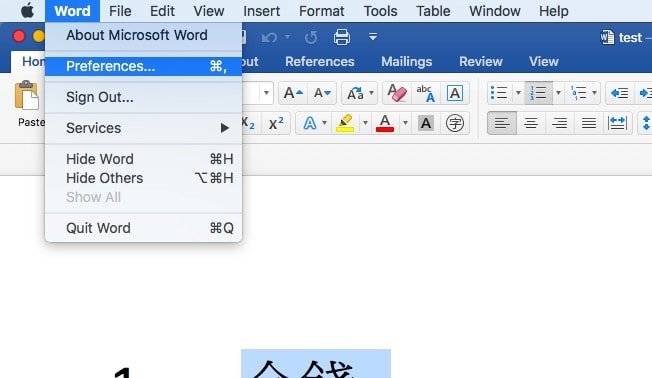Click the test document title icon

point(607,37)
